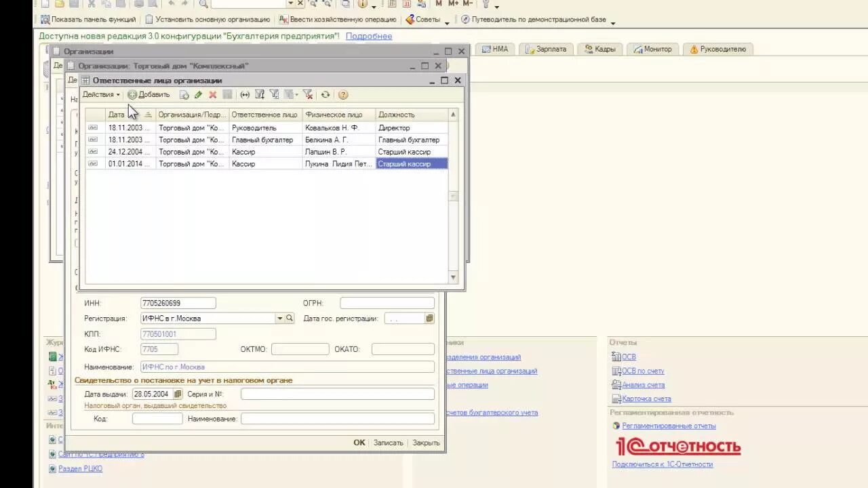Click the Организация/Подр... column header

pos(193,115)
